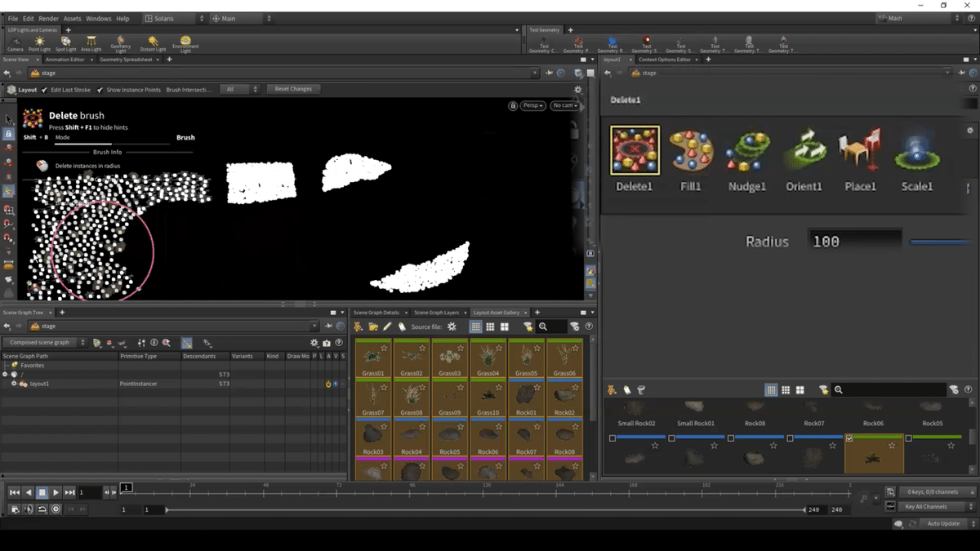Check the Small Rock02 asset checkbox
Image resolution: width=980 pixels, height=551 pixels.
click(x=612, y=438)
